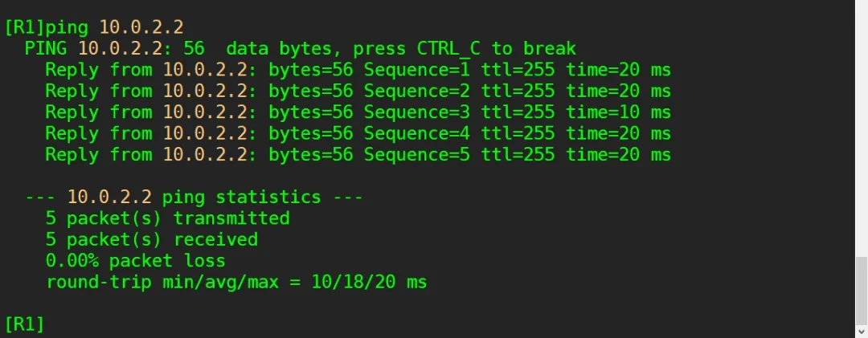Click the '5 packet(s) received' line
This screenshot has height=338, width=868.
[151, 239]
